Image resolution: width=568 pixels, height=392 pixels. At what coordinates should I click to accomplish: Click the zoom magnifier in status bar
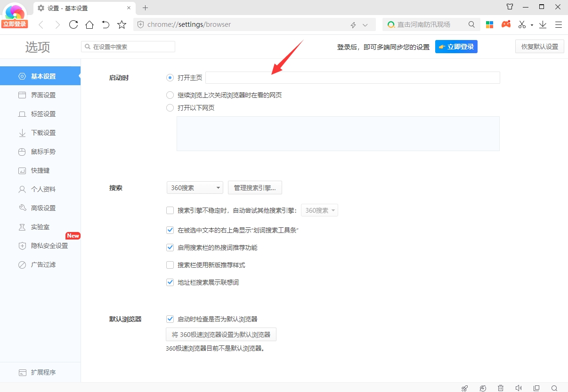pyautogui.click(x=554, y=388)
